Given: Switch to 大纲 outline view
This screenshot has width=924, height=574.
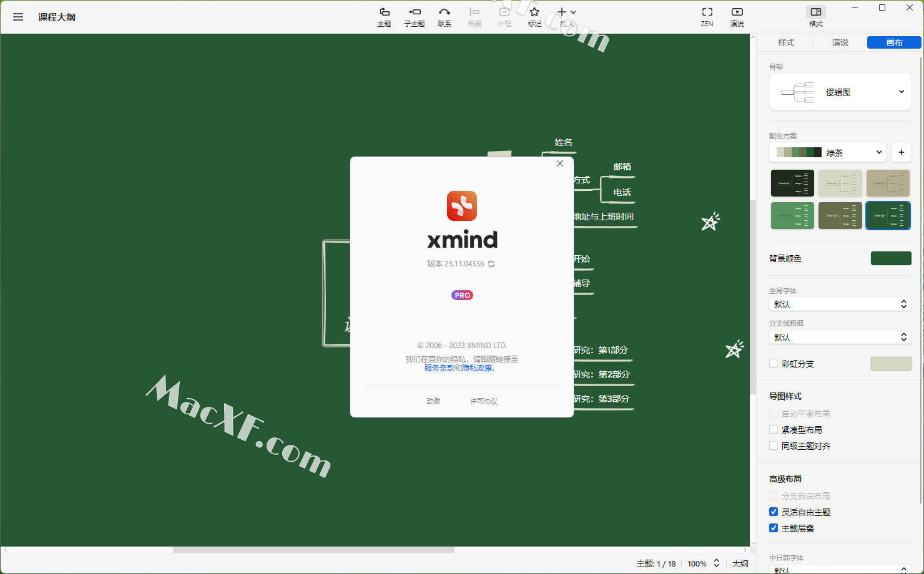Looking at the screenshot, I should click(x=740, y=563).
